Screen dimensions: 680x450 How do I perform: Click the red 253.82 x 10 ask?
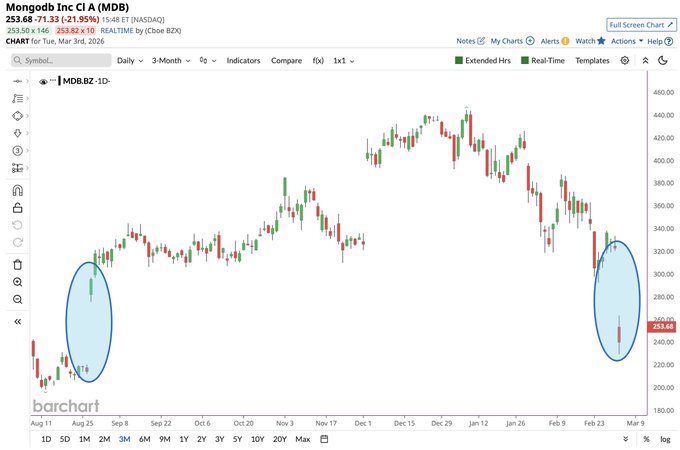click(x=75, y=30)
